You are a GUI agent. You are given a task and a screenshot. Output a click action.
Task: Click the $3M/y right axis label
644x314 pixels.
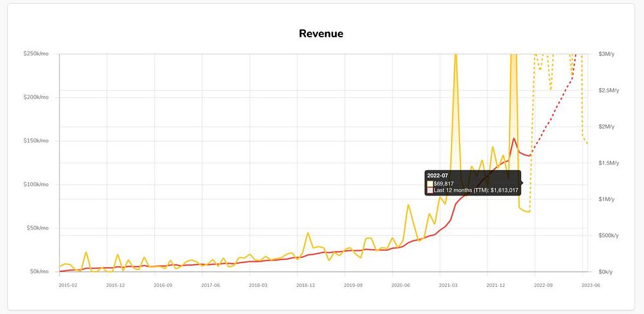[x=606, y=54]
